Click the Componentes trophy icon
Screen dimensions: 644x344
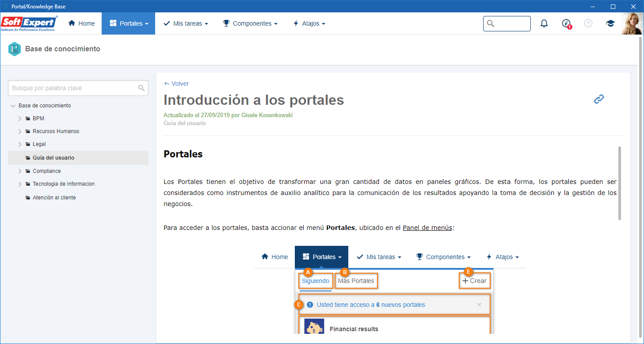(226, 23)
